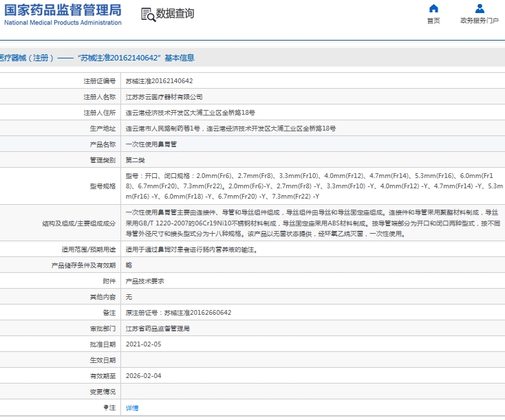Select registrant address 连云港经济技术开发区大浦工业区金桥路18号
This screenshot has height=420, width=505.
pyautogui.click(x=191, y=113)
